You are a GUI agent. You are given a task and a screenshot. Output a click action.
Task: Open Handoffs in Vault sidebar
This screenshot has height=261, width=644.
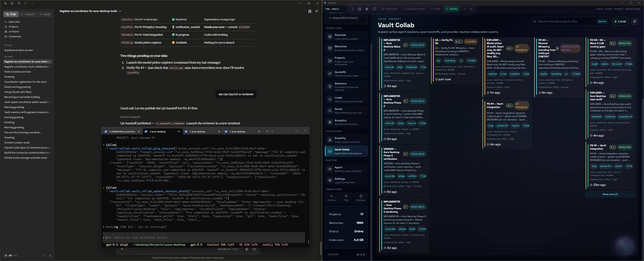(x=346, y=74)
